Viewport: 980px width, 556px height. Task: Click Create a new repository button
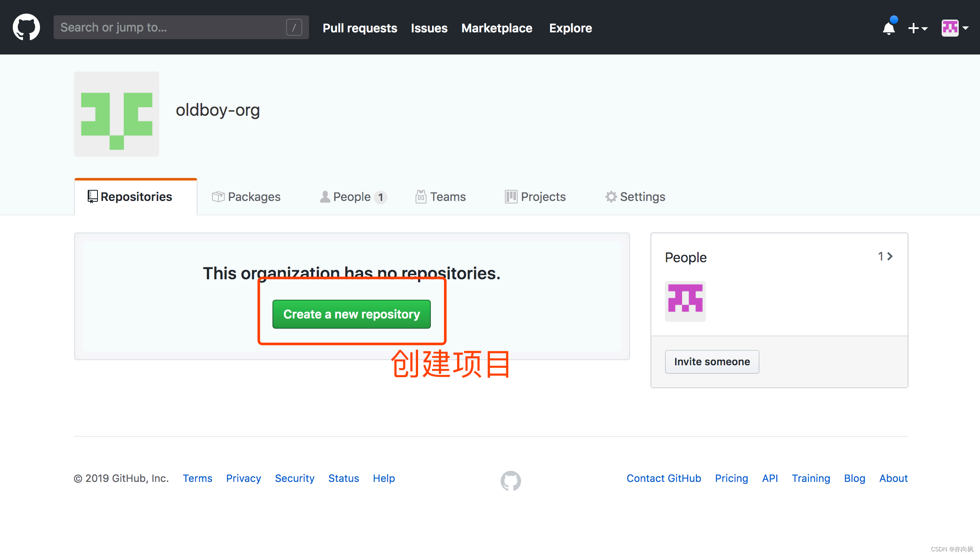pyautogui.click(x=352, y=314)
